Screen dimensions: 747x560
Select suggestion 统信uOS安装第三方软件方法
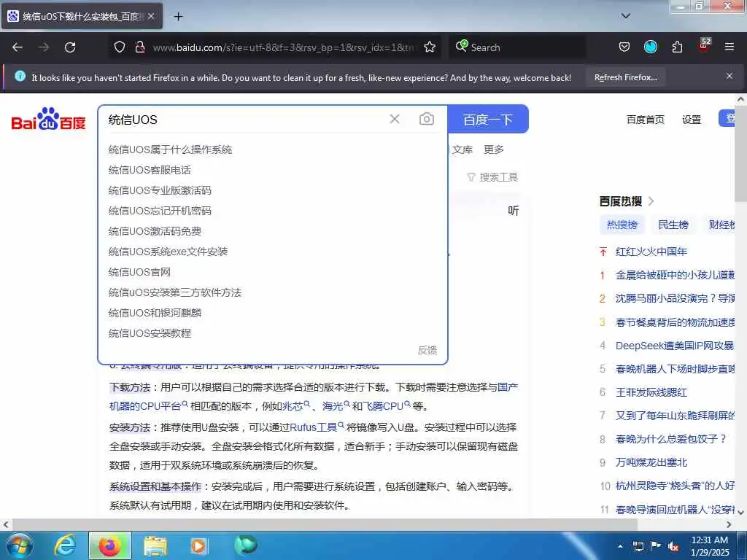tap(175, 292)
